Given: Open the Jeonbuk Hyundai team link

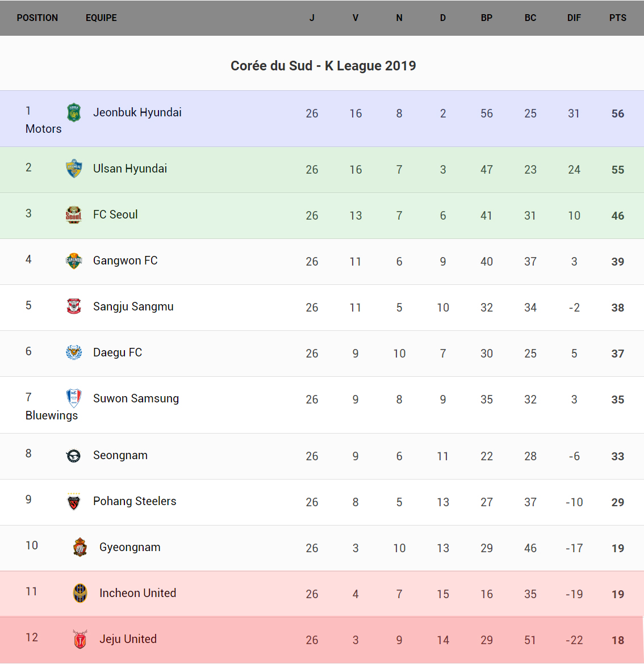Looking at the screenshot, I should point(137,112).
